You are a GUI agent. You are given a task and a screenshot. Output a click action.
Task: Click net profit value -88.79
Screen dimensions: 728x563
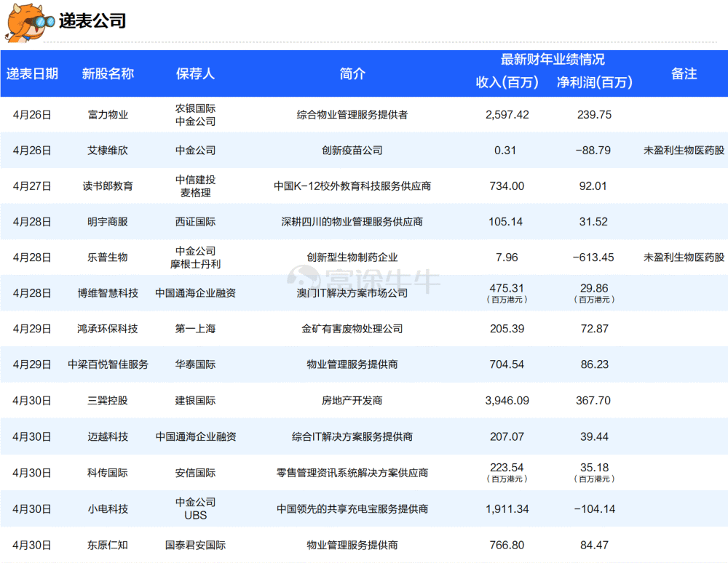[593, 151]
